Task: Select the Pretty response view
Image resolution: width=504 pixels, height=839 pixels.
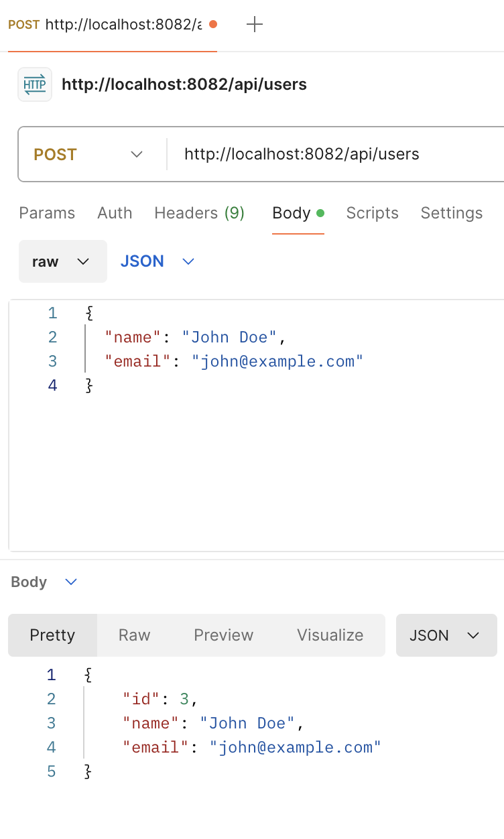Action: tap(52, 635)
